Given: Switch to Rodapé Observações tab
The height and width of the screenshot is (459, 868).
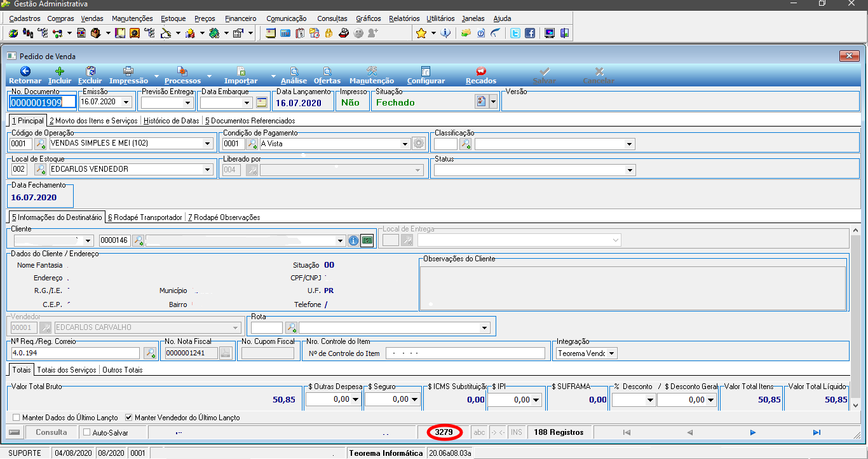Looking at the screenshot, I should [x=224, y=217].
